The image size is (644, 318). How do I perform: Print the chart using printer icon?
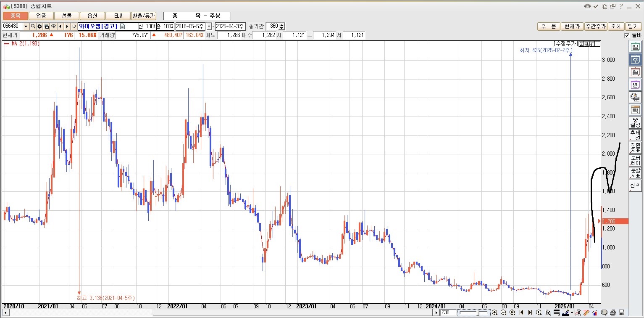pos(612,313)
